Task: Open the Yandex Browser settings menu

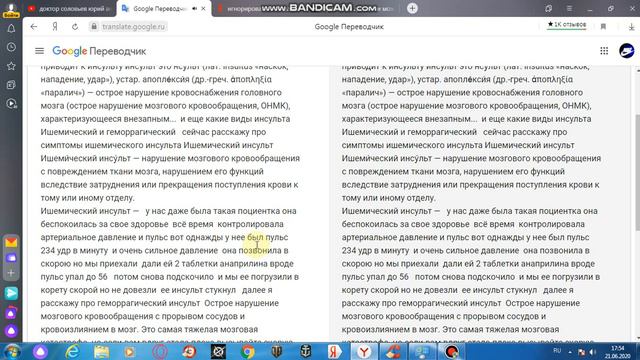Action: 569,8
